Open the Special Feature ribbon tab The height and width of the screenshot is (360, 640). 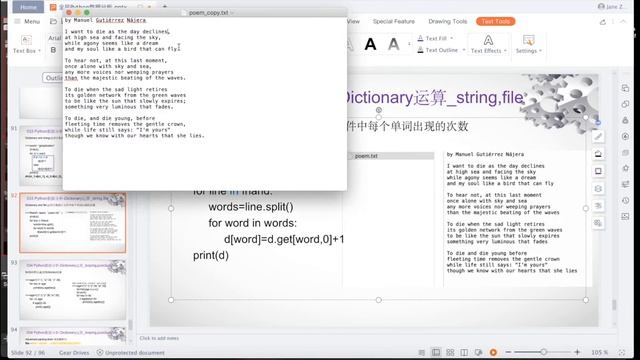click(x=393, y=21)
